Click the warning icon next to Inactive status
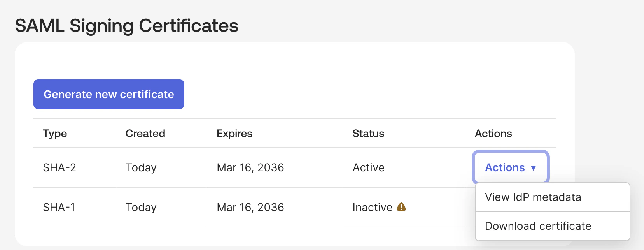Image resolution: width=644 pixels, height=250 pixels. click(x=401, y=207)
